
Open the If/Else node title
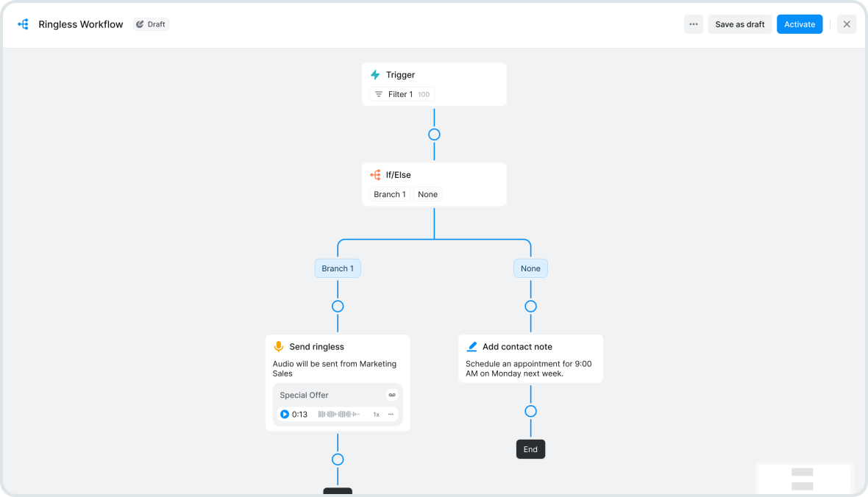click(x=399, y=175)
